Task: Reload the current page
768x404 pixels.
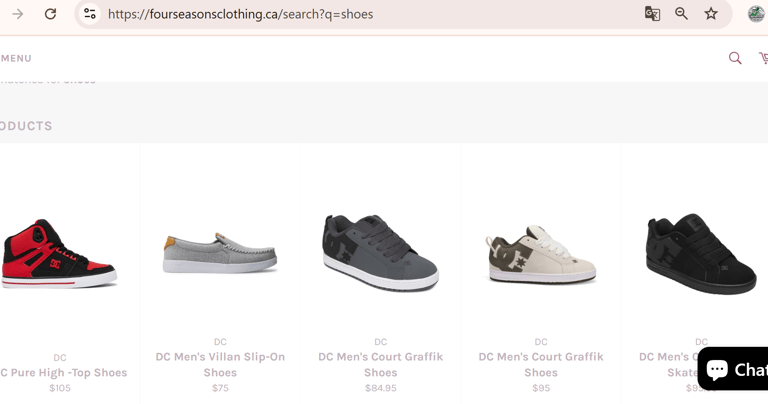Action: coord(51,14)
